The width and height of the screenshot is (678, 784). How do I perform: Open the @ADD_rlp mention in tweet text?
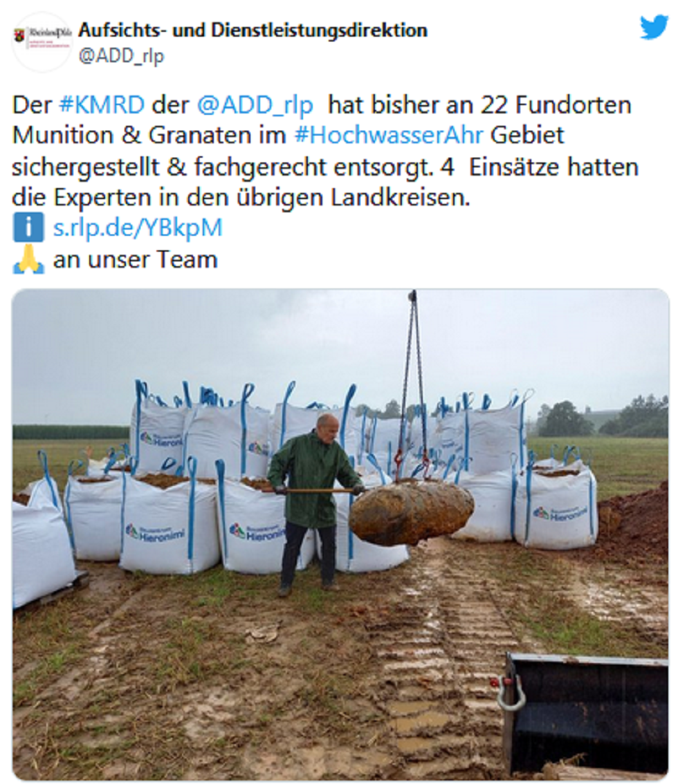255,105
